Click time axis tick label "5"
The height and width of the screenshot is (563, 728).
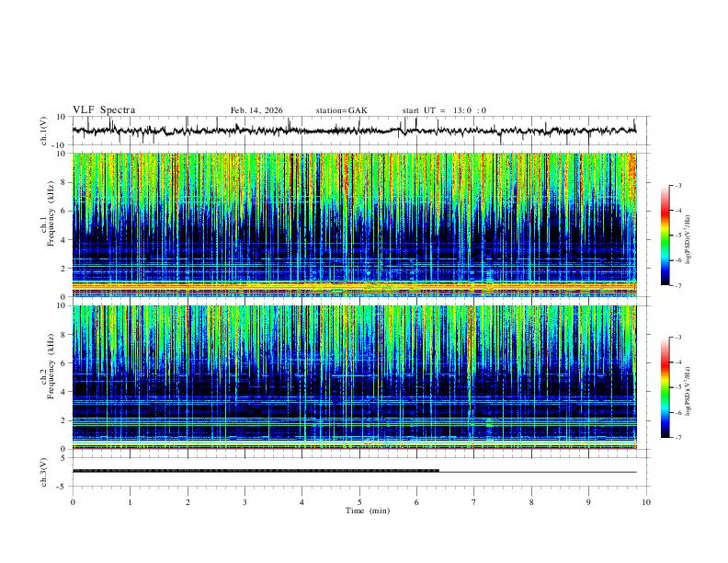coord(359,502)
